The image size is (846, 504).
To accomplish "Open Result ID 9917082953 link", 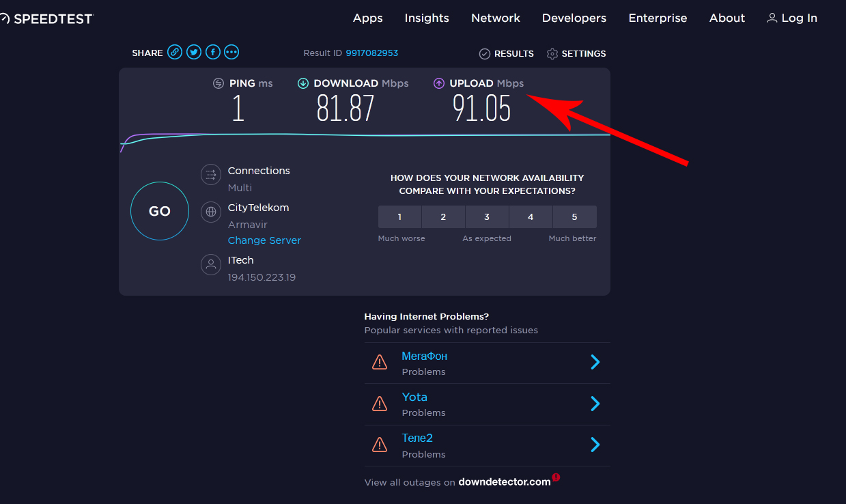I will click(x=372, y=53).
